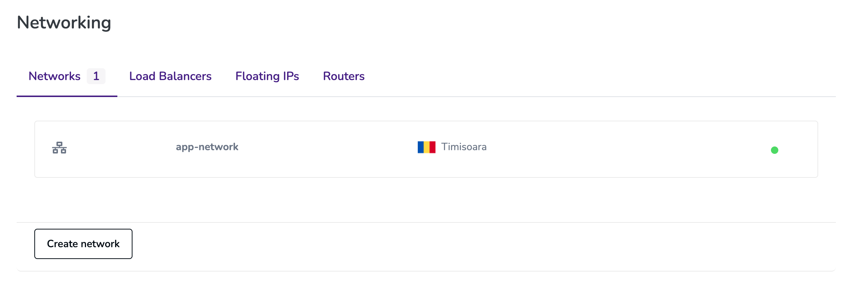Viewport: 868px width, 290px height.
Task: Click the number 1 next to Networks
Action: [x=96, y=76]
